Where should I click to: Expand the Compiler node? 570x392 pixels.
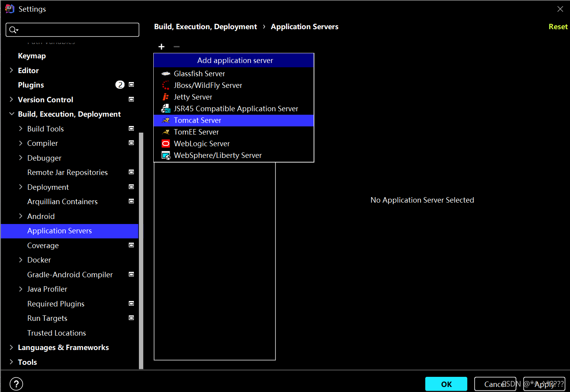21,143
